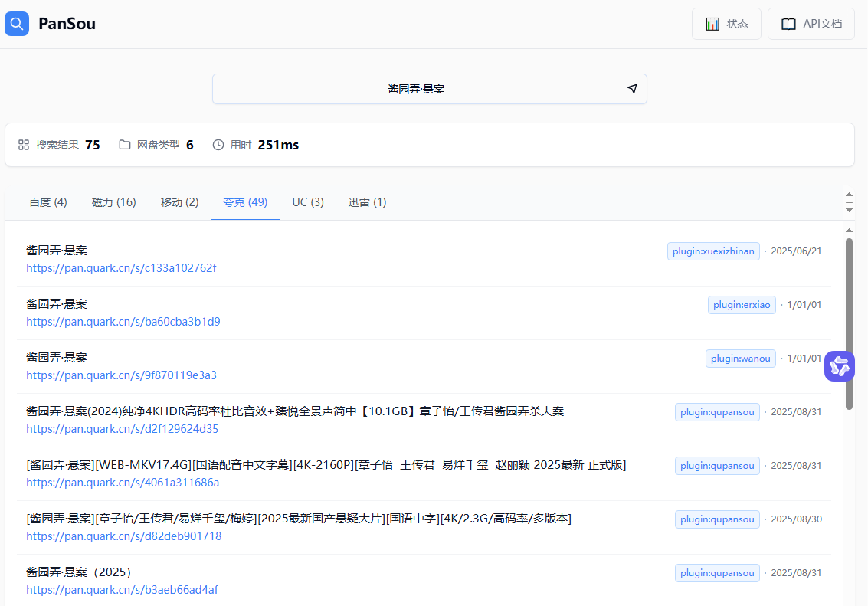Open the 状态 status page
This screenshot has width=868, height=606.
click(x=726, y=24)
